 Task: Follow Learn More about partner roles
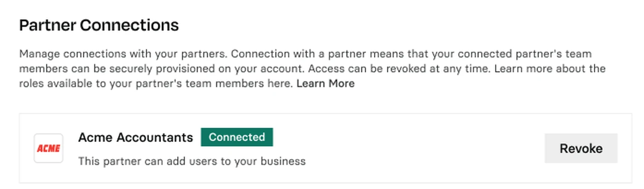point(325,83)
